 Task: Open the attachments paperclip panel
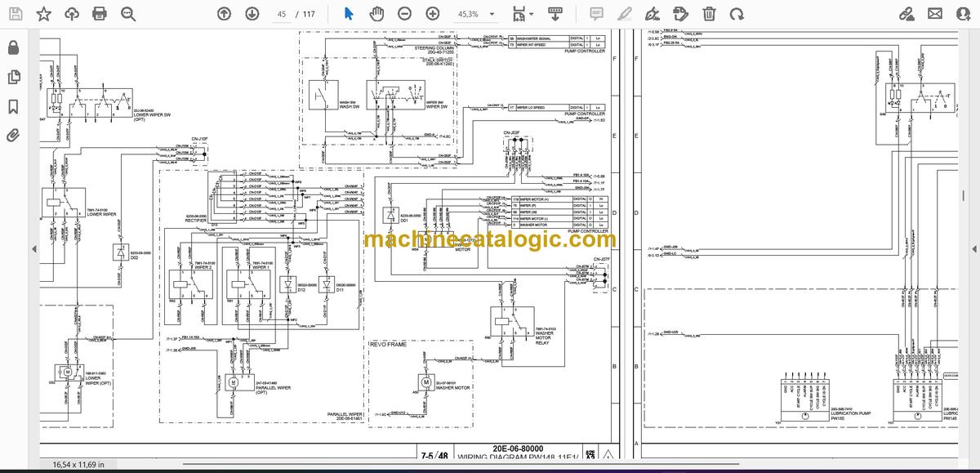(x=13, y=136)
